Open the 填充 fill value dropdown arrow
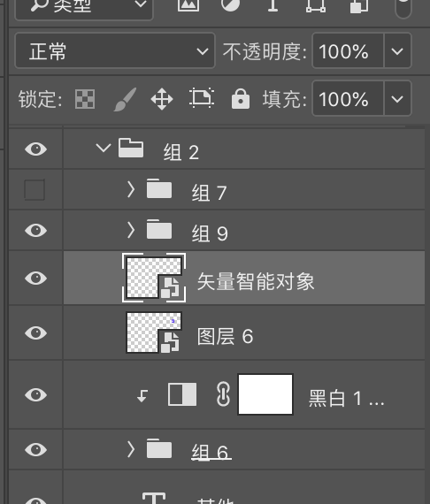430x504 pixels. (397, 98)
